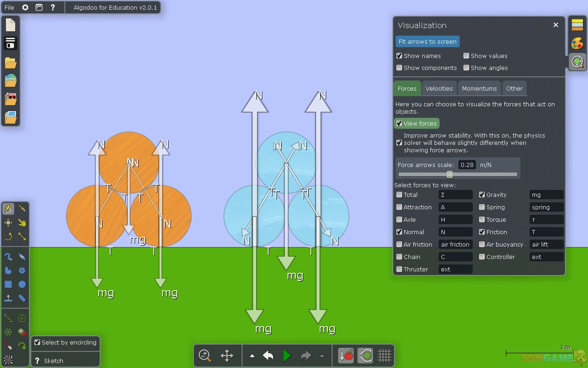Screen dimensions: 588x368
Task: Start the simulation with Play
Action: (287, 356)
